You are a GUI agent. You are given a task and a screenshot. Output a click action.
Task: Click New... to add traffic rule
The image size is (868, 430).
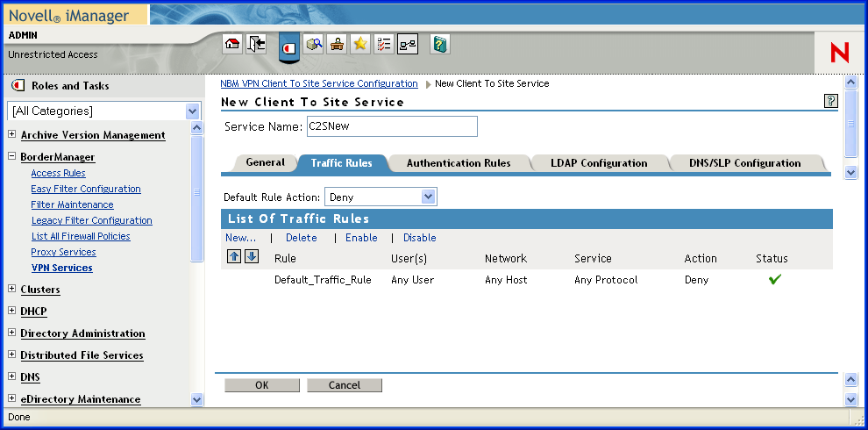tap(241, 238)
